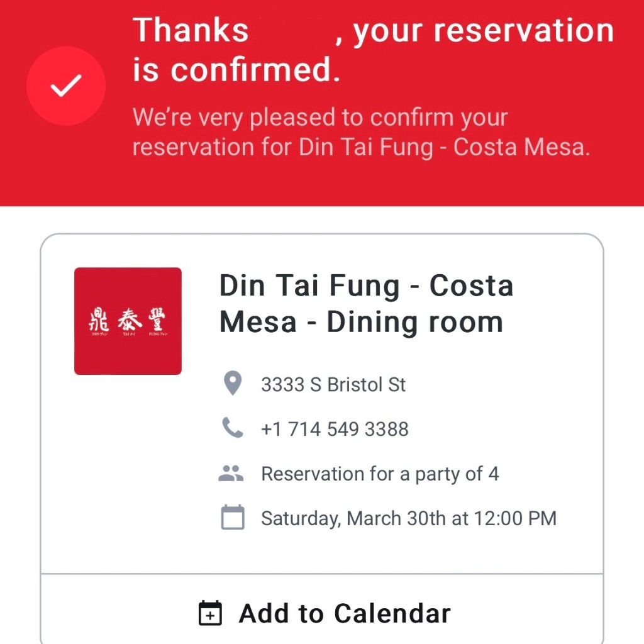644x644 pixels.
Task: Tap the 3333 S Bristol St address
Action: tap(333, 384)
